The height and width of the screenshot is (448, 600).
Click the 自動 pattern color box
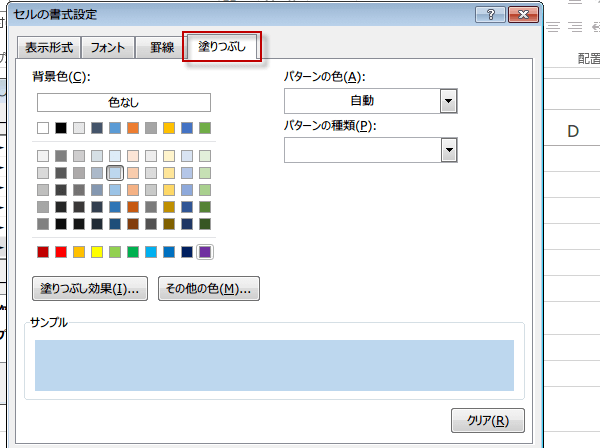362,101
